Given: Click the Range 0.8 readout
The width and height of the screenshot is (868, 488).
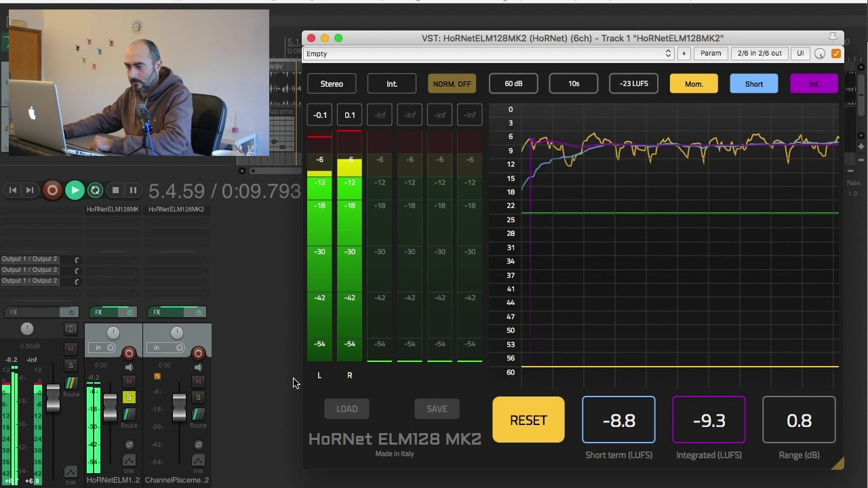Looking at the screenshot, I should click(799, 420).
